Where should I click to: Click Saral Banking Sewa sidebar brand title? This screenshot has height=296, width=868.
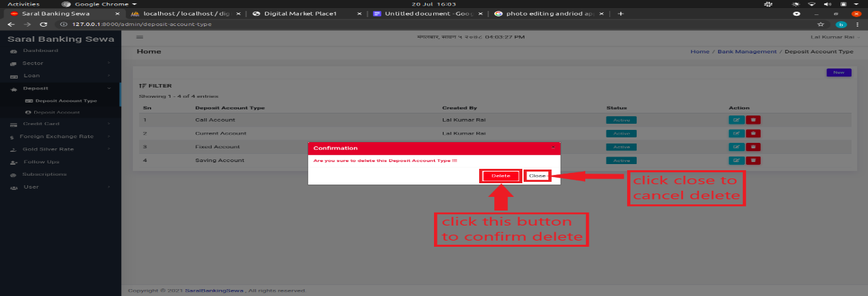click(x=60, y=39)
